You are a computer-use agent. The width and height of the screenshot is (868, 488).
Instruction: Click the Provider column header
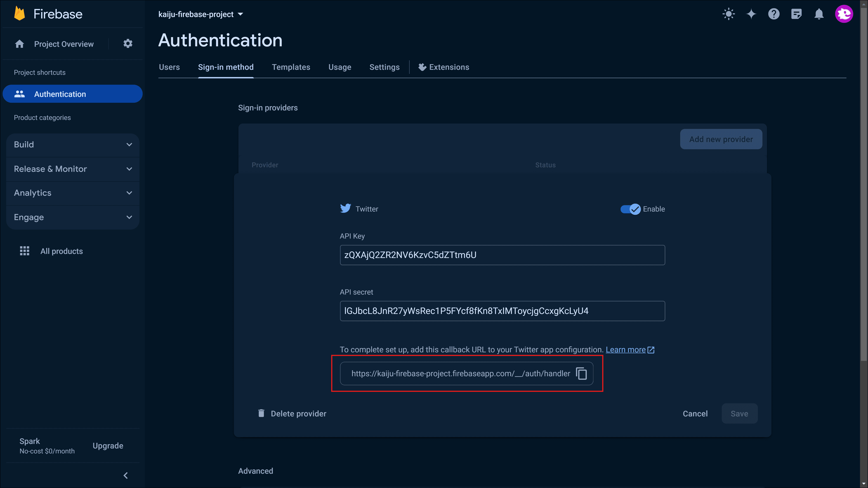click(x=265, y=165)
